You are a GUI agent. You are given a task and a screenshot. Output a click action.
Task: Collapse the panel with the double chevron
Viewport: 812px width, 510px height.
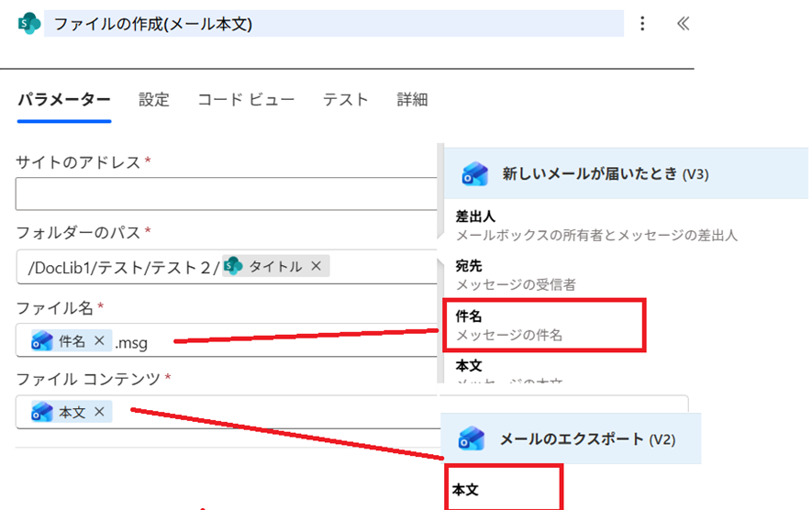click(683, 24)
